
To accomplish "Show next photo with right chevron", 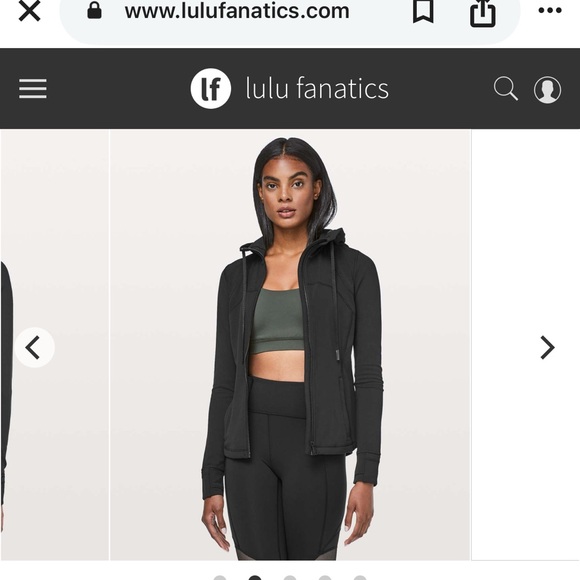I will coord(547,347).
